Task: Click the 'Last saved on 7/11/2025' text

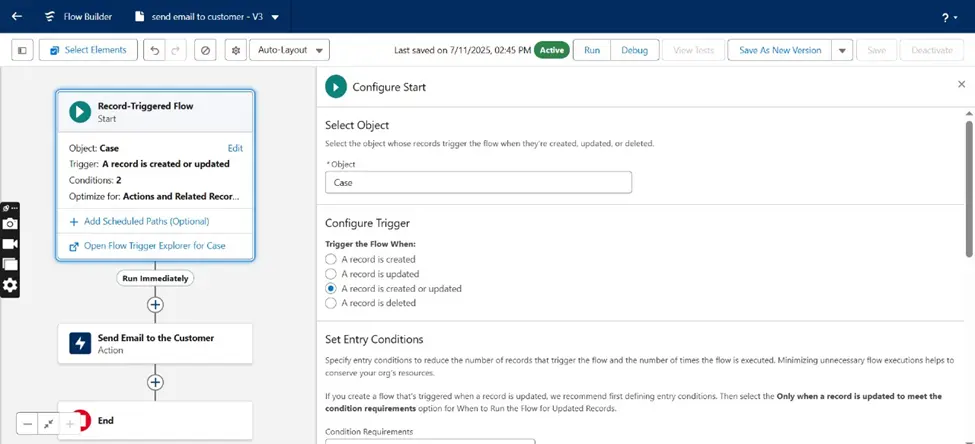Action: point(463,50)
